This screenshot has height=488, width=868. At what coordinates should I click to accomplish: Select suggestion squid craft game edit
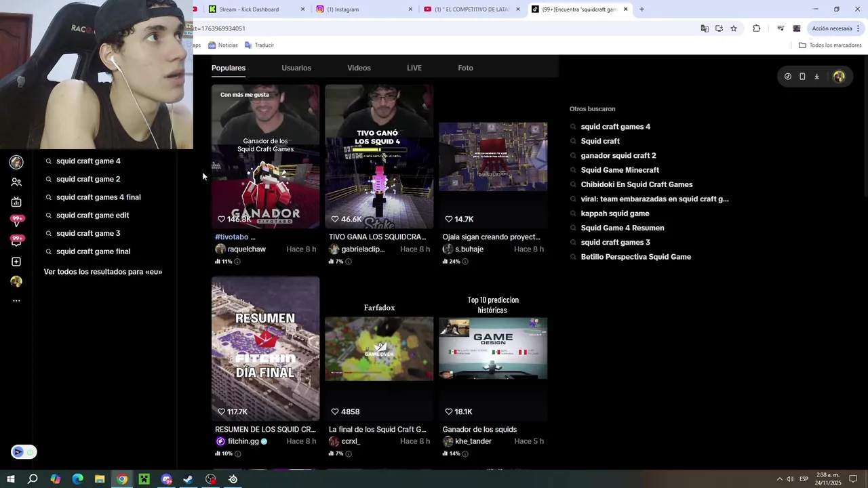click(92, 215)
